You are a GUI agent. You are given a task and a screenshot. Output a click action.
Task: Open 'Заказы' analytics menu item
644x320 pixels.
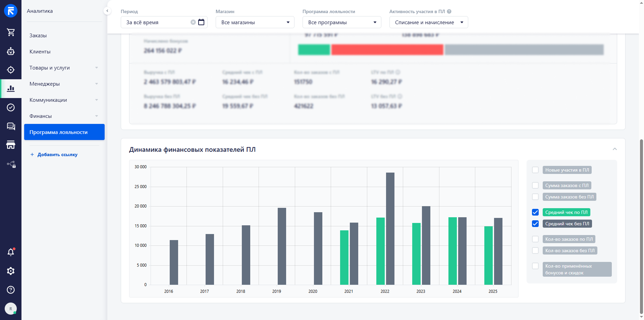(64, 36)
